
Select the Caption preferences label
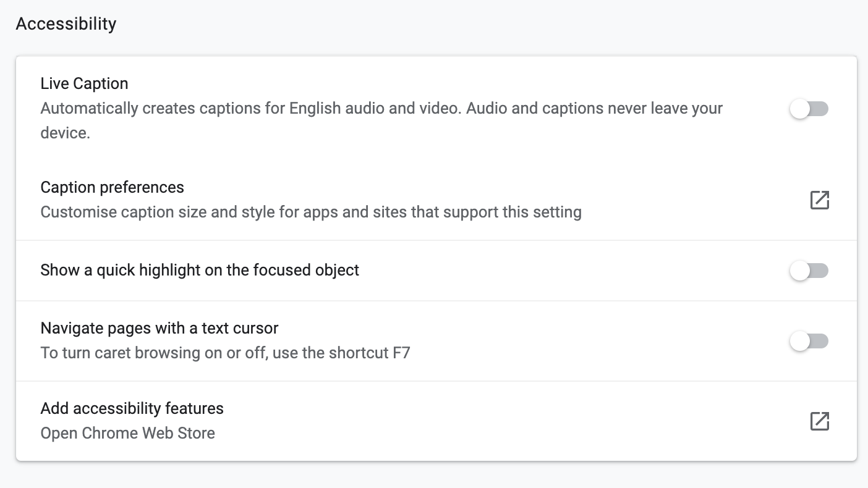(x=112, y=187)
